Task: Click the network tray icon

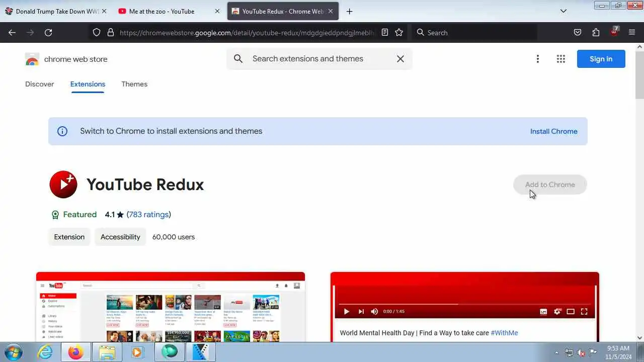Action: [x=569, y=352]
